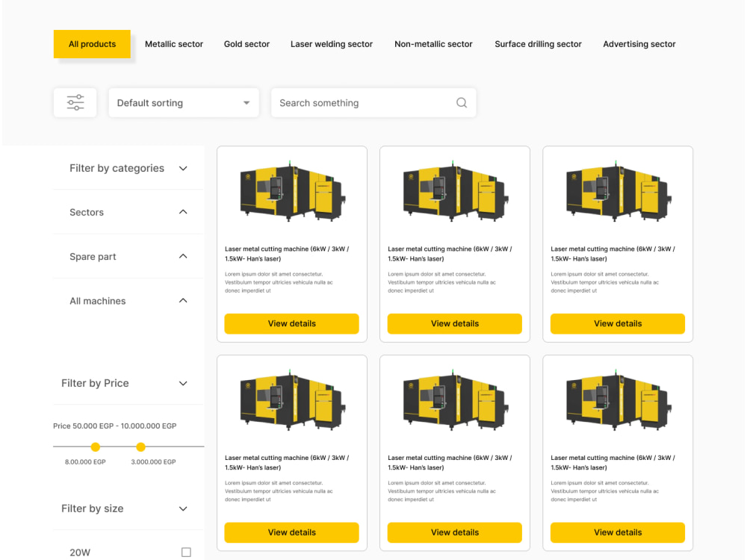Tick the 20W size checkbox

pos(186,552)
